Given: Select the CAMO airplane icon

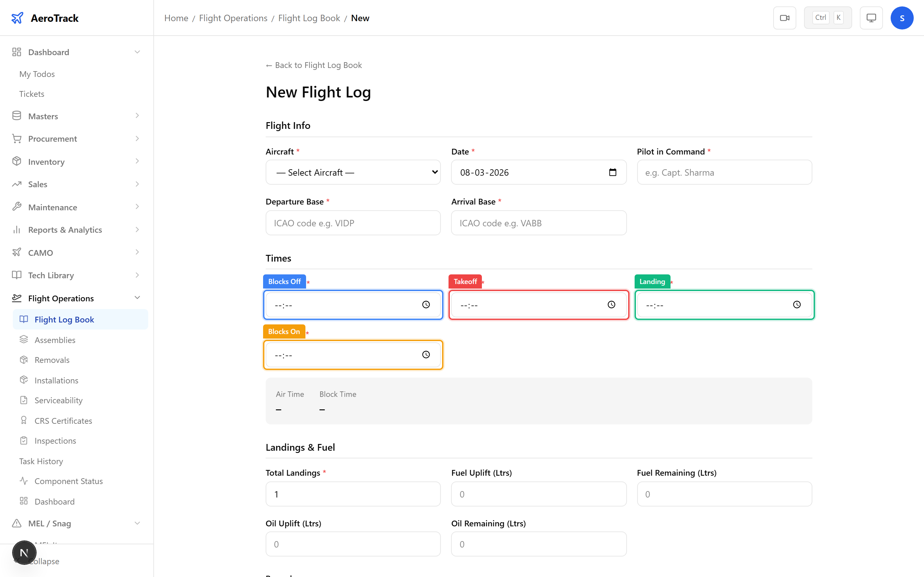Looking at the screenshot, I should [x=16, y=252].
